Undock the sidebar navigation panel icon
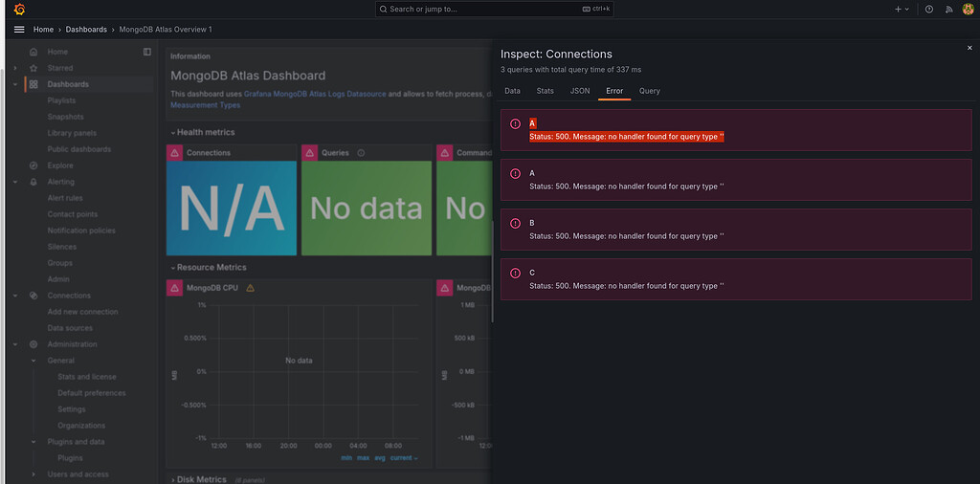 [x=147, y=52]
